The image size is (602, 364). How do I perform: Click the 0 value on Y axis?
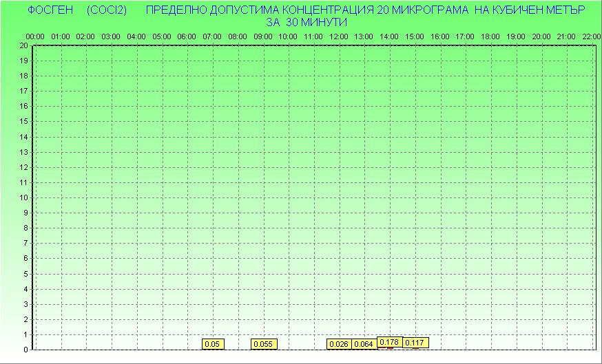(x=26, y=350)
